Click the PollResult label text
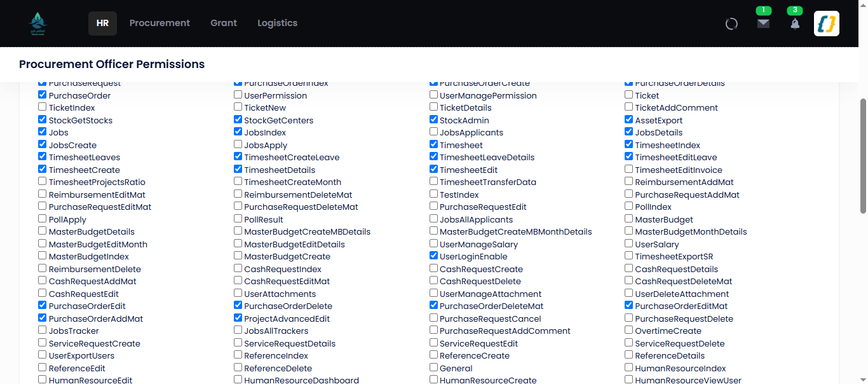868x384 pixels. [x=264, y=219]
